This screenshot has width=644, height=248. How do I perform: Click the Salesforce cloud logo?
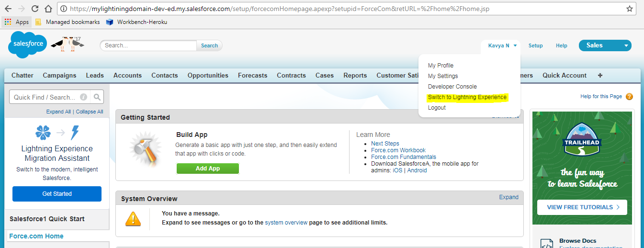pos(27,44)
